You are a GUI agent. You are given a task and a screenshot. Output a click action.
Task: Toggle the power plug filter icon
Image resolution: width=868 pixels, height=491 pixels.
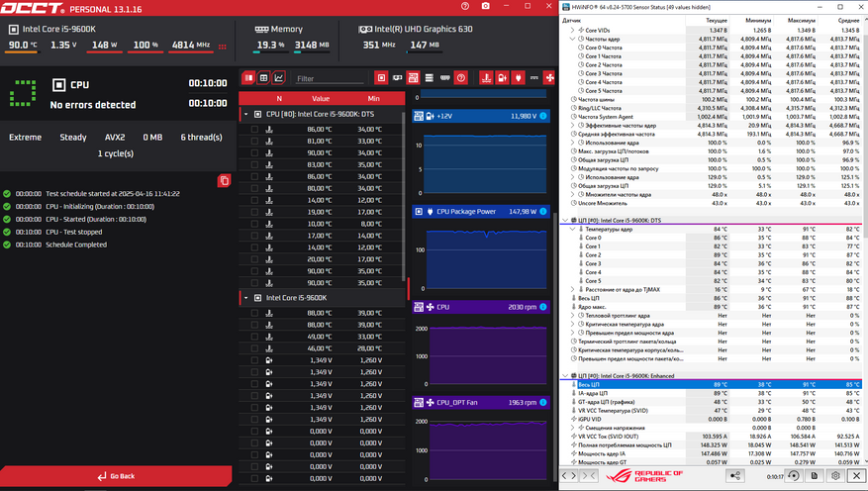pos(519,78)
